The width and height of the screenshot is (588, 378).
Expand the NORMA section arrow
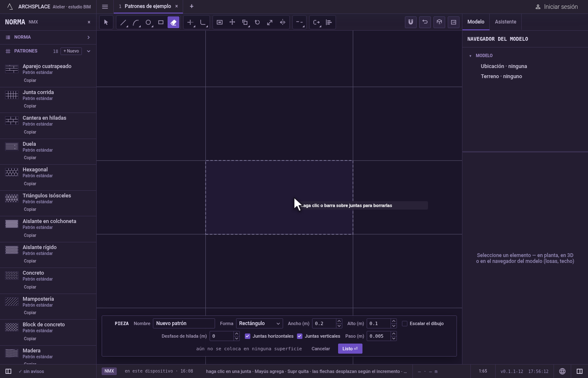(89, 37)
